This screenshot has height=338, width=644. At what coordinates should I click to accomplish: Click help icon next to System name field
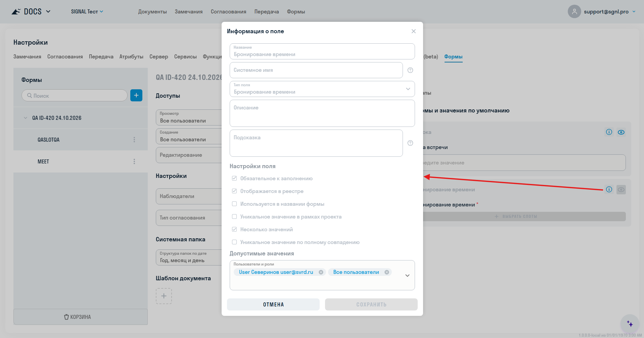pyautogui.click(x=410, y=70)
